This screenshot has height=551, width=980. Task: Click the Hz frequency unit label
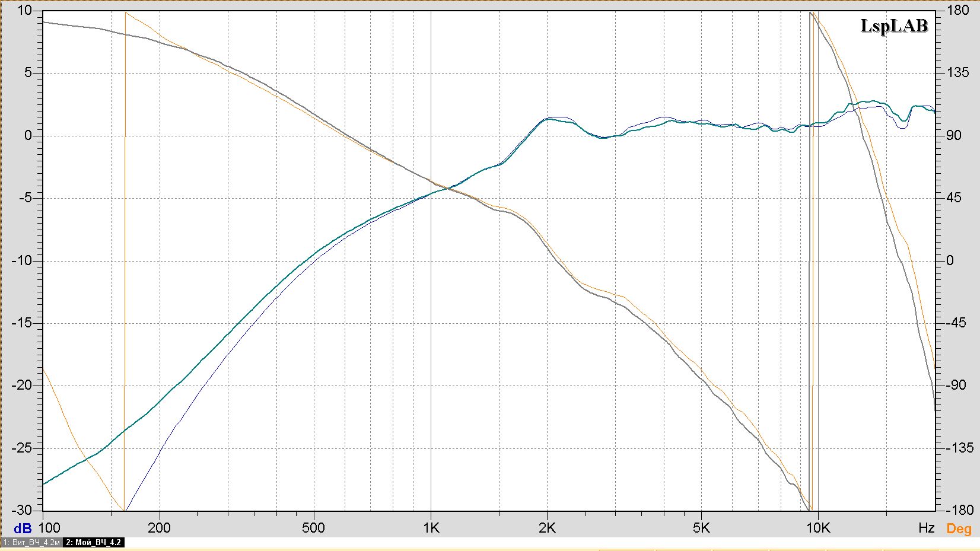point(926,528)
